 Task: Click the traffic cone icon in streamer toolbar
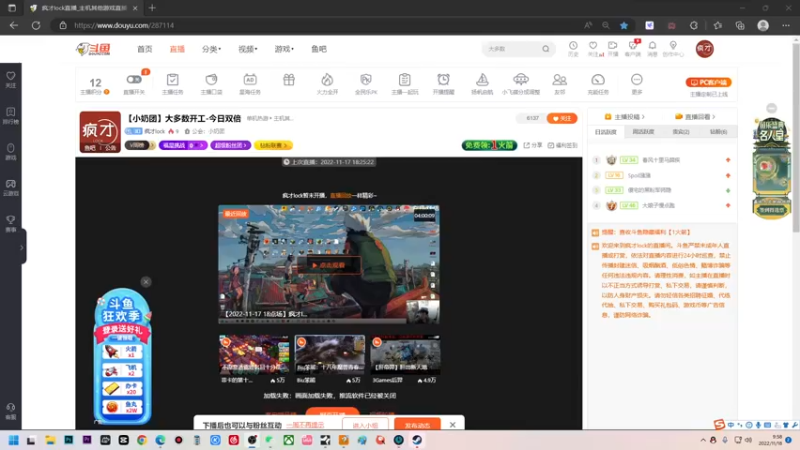(x=482, y=80)
